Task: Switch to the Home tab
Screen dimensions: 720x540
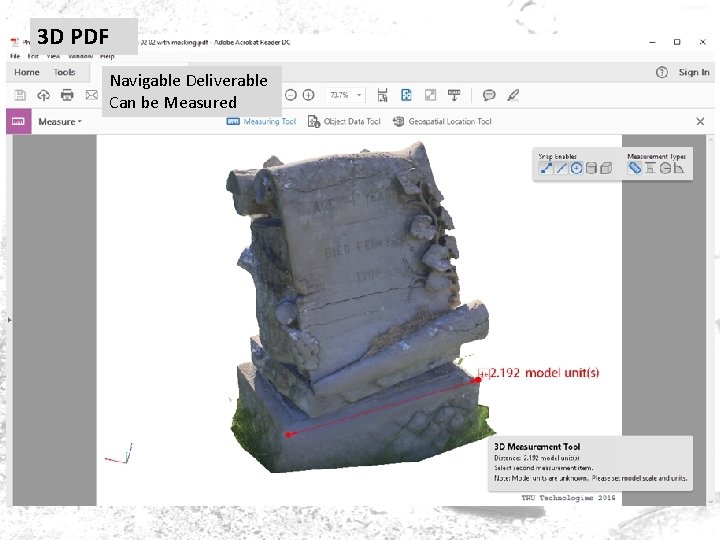Action: tap(27, 72)
